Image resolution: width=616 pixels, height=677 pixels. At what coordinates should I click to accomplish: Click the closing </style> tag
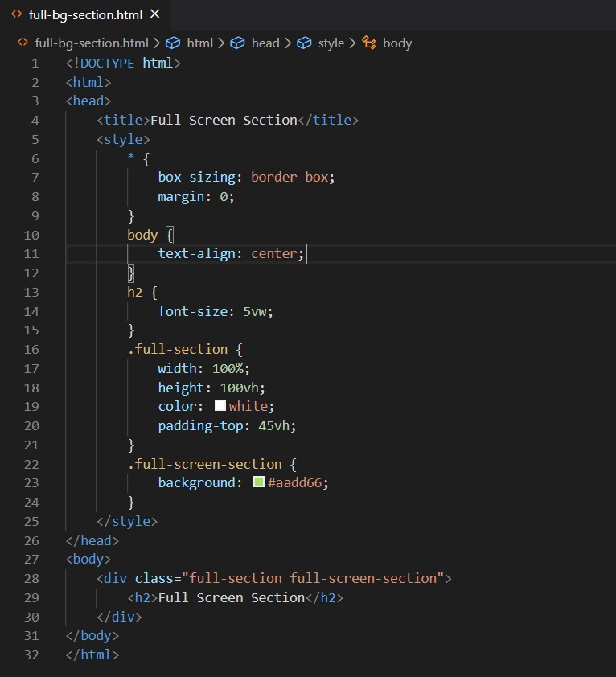click(127, 522)
